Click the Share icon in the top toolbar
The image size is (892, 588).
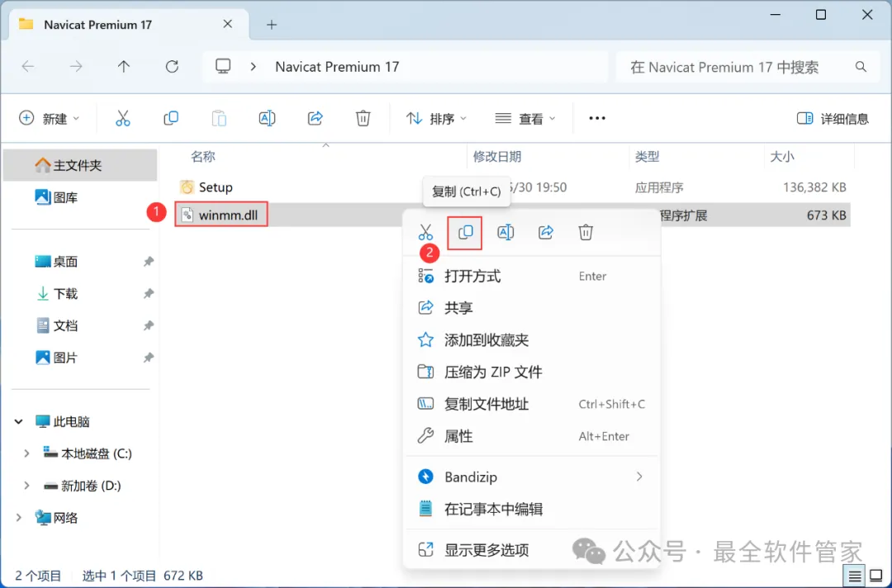[316, 118]
